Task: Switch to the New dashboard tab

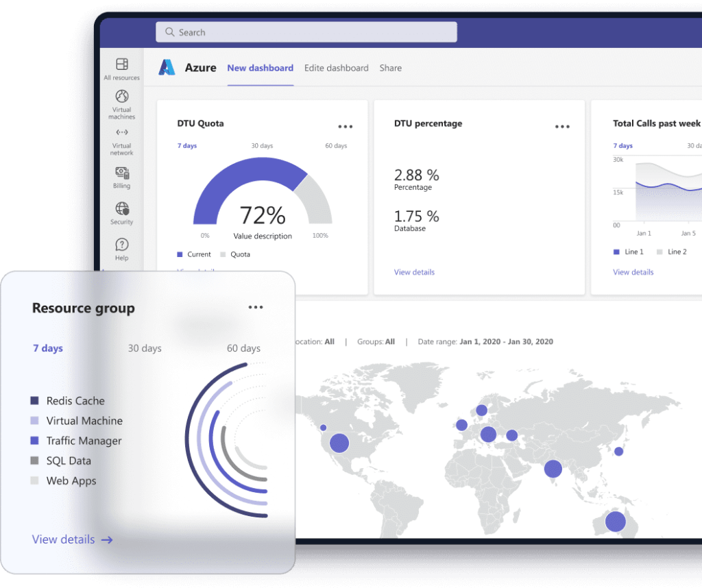Action: click(260, 68)
